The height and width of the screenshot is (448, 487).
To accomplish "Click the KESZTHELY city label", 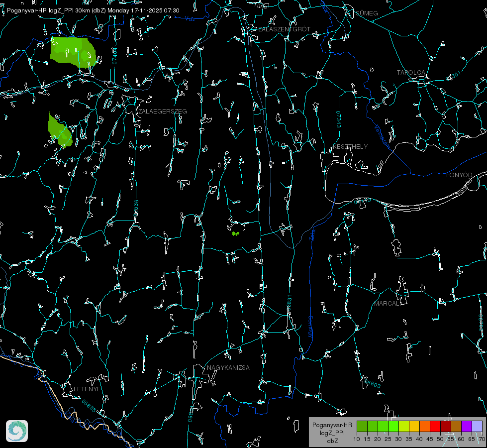I will (x=350, y=147).
